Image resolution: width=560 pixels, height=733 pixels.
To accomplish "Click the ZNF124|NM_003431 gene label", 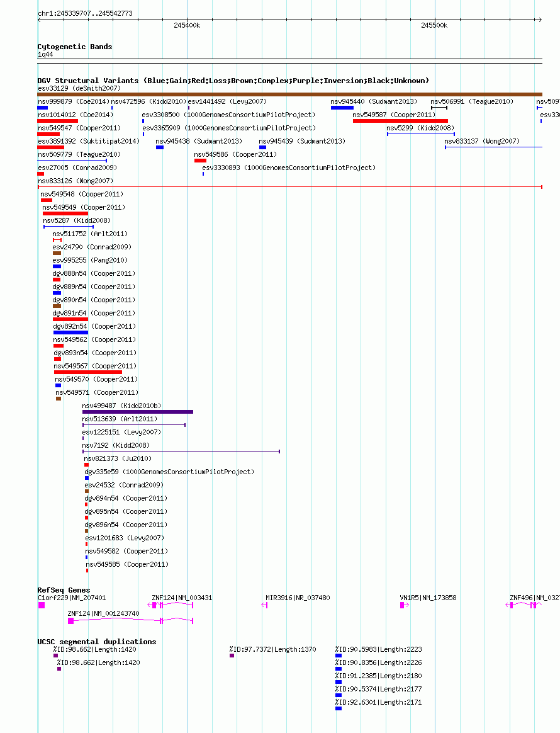I will [182, 598].
